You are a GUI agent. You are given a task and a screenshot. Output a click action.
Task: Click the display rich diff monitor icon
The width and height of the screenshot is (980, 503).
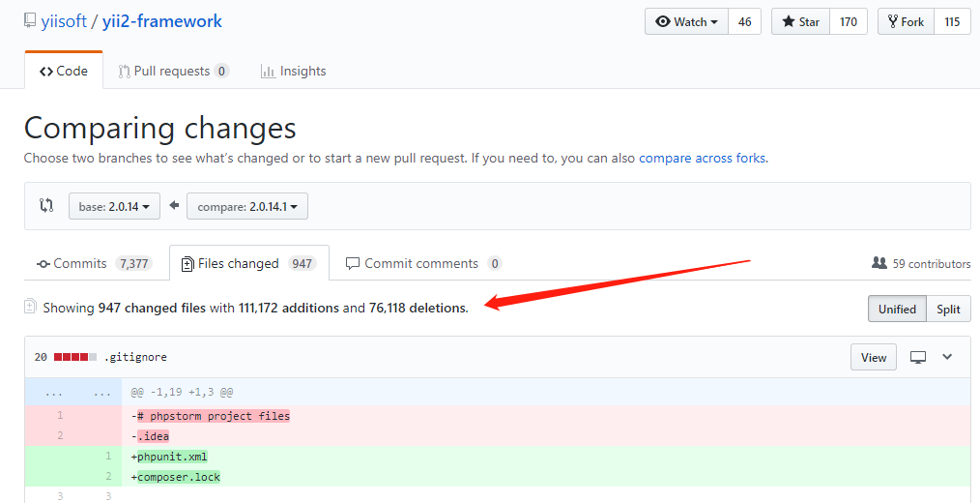917,357
